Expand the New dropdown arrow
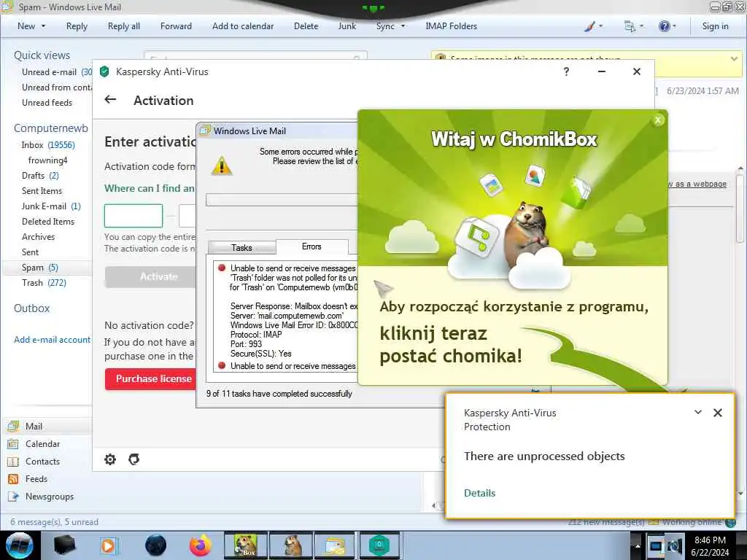Image resolution: width=747 pixels, height=560 pixels. [43, 26]
